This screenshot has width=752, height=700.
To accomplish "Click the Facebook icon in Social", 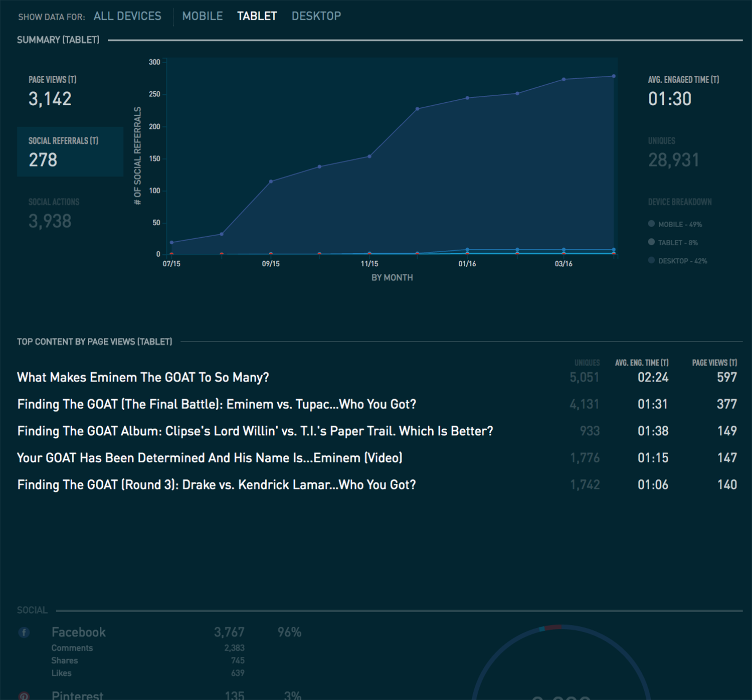I will (x=24, y=632).
